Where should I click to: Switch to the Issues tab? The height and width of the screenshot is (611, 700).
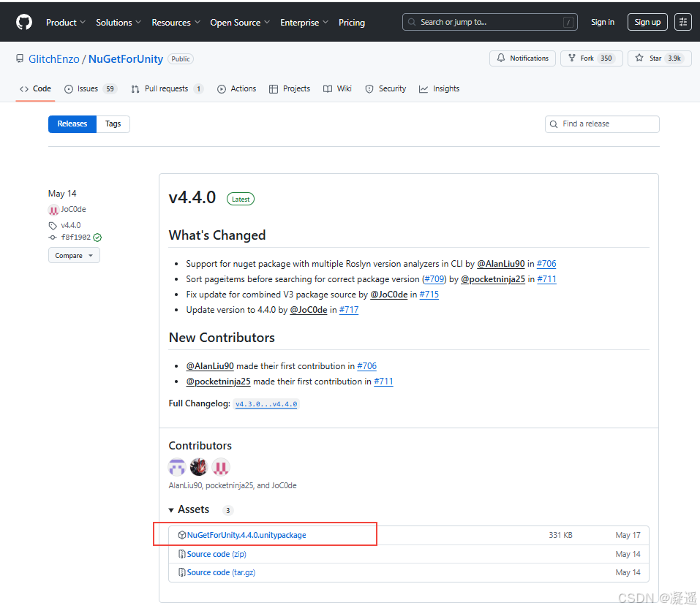91,88
